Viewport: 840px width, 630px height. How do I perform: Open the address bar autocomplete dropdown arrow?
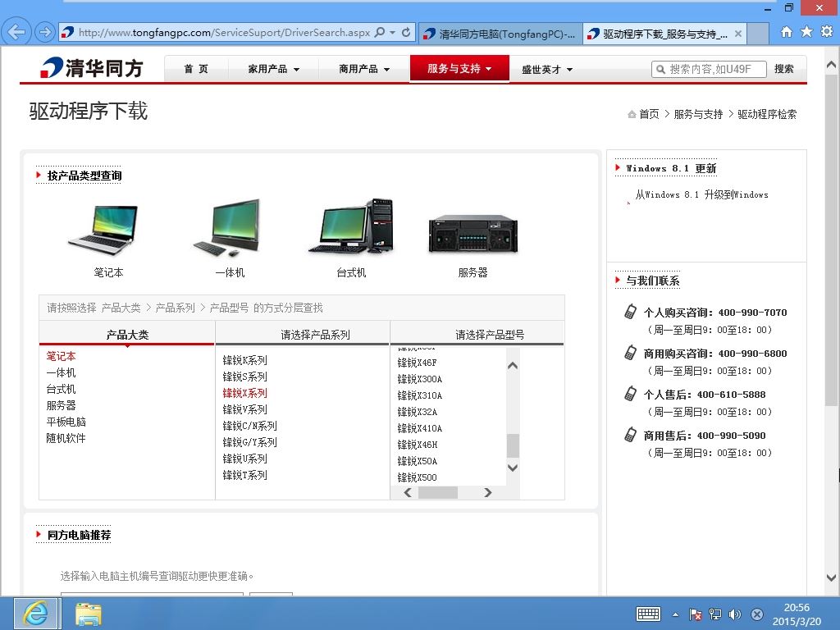coord(392,32)
